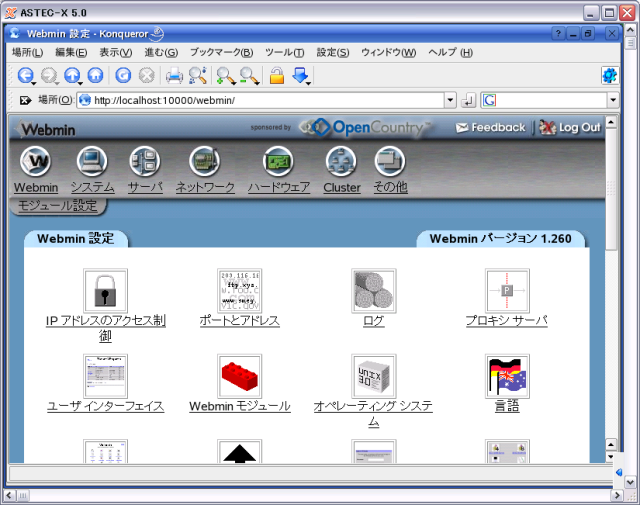Click the padlock IP access control icon

click(x=106, y=290)
